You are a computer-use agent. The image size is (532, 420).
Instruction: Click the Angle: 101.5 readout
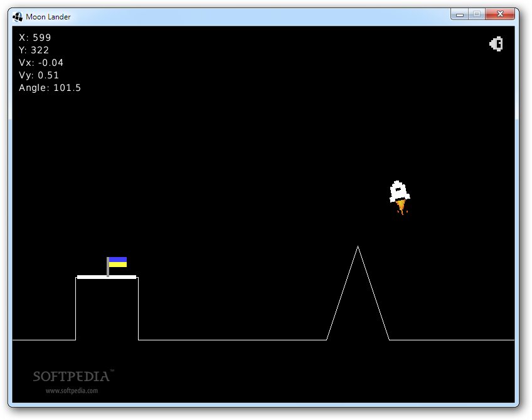(50, 88)
